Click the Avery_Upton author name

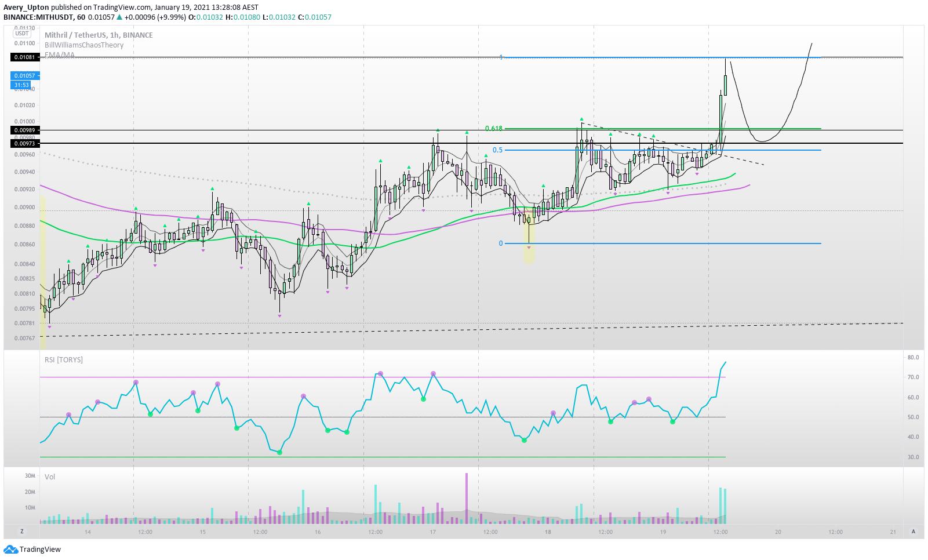(26, 8)
